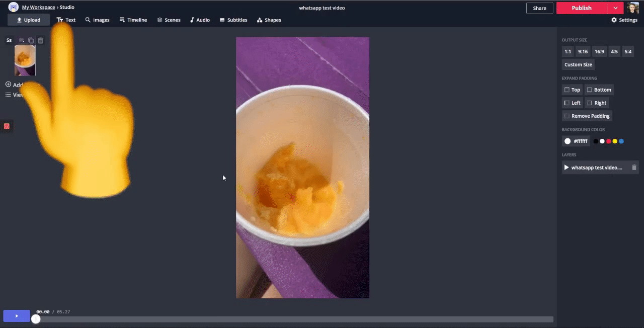This screenshot has height=328, width=644.
Task: Click the Share button
Action: 539,8
